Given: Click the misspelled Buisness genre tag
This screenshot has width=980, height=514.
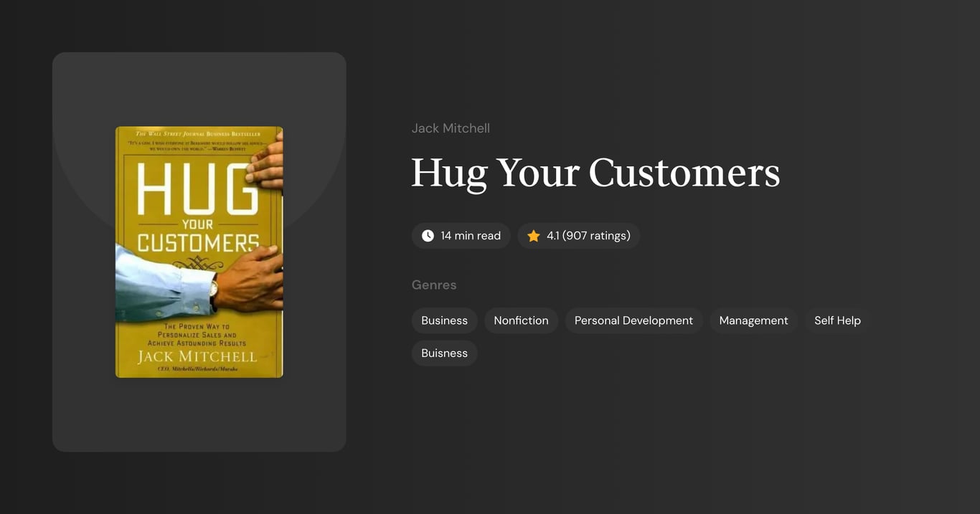Looking at the screenshot, I should (444, 353).
